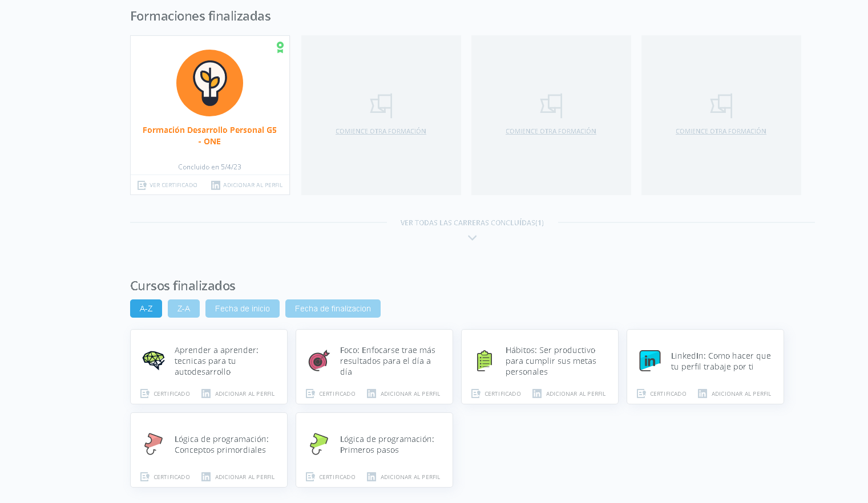Image resolution: width=868 pixels, height=503 pixels.
Task: Click certificate icon on Foco course card
Action: click(x=310, y=394)
